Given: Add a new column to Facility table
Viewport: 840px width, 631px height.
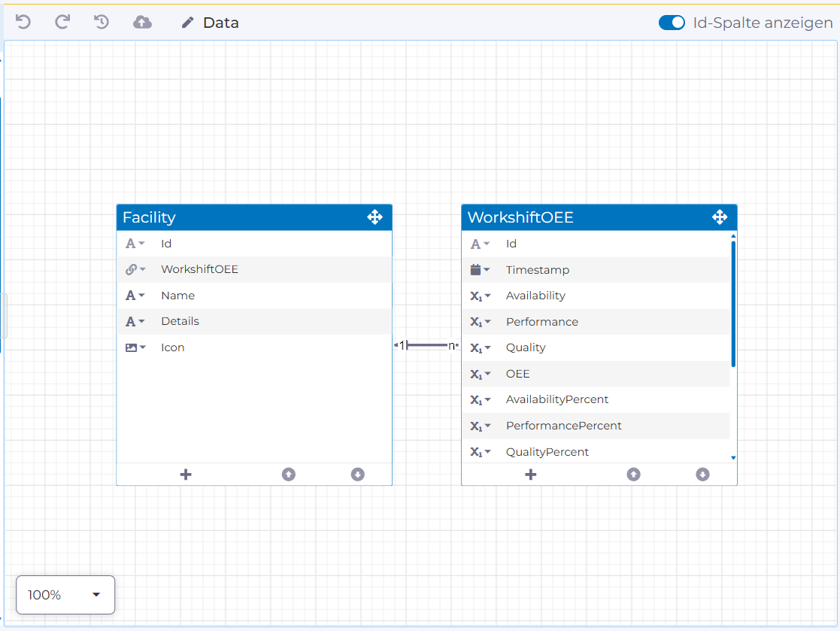Looking at the screenshot, I should 186,475.
